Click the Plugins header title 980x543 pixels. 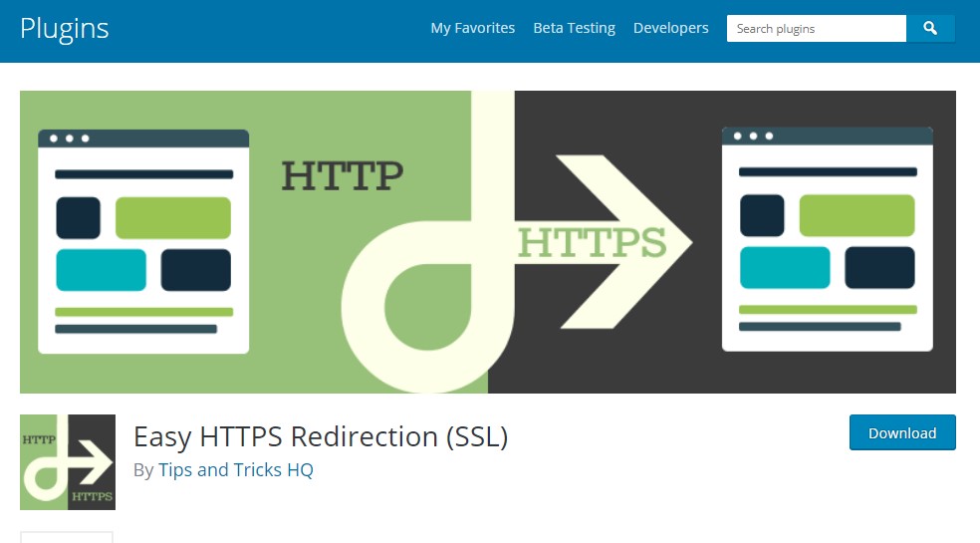click(x=64, y=28)
